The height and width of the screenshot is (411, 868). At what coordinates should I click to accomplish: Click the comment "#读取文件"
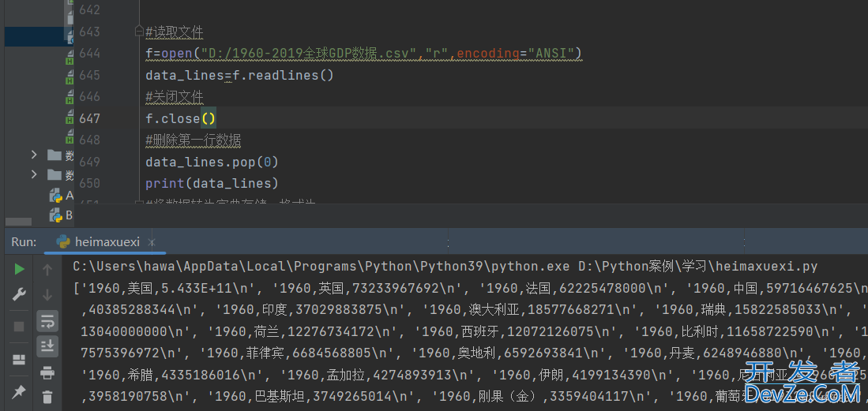point(175,32)
